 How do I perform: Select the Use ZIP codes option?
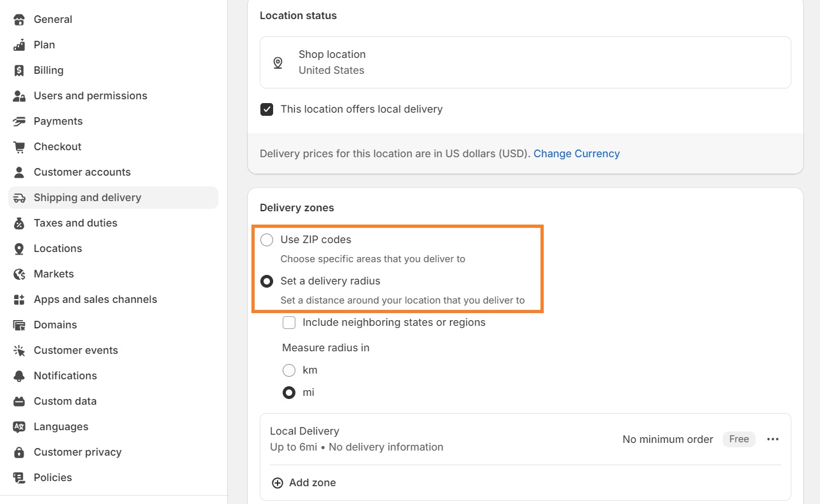pyautogui.click(x=267, y=240)
